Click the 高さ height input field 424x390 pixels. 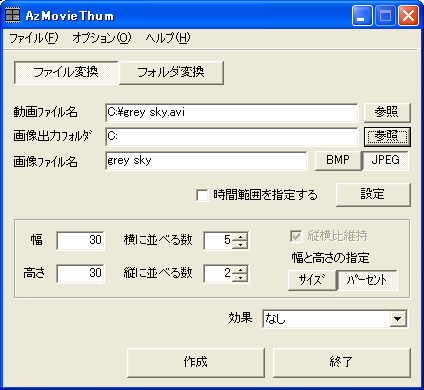[80, 274]
